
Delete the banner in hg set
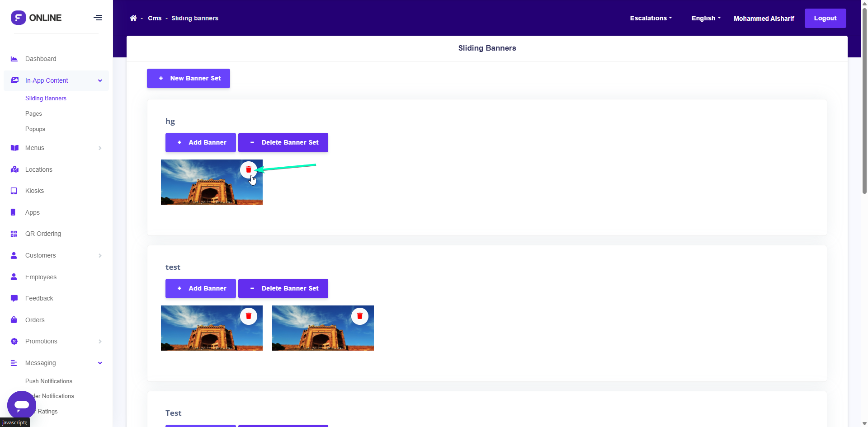point(248,169)
